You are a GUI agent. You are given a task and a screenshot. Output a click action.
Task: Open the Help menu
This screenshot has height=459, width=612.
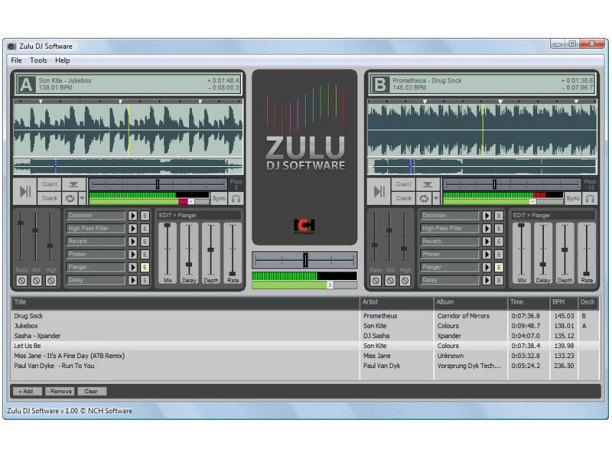tap(62, 60)
